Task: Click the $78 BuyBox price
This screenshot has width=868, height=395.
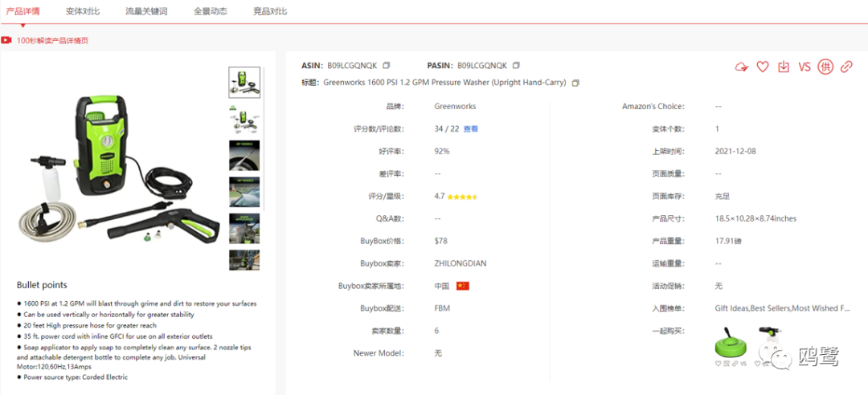Action: click(x=441, y=241)
